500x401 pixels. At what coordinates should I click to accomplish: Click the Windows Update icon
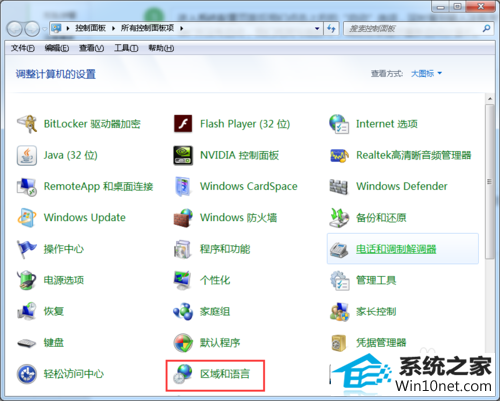(x=27, y=218)
